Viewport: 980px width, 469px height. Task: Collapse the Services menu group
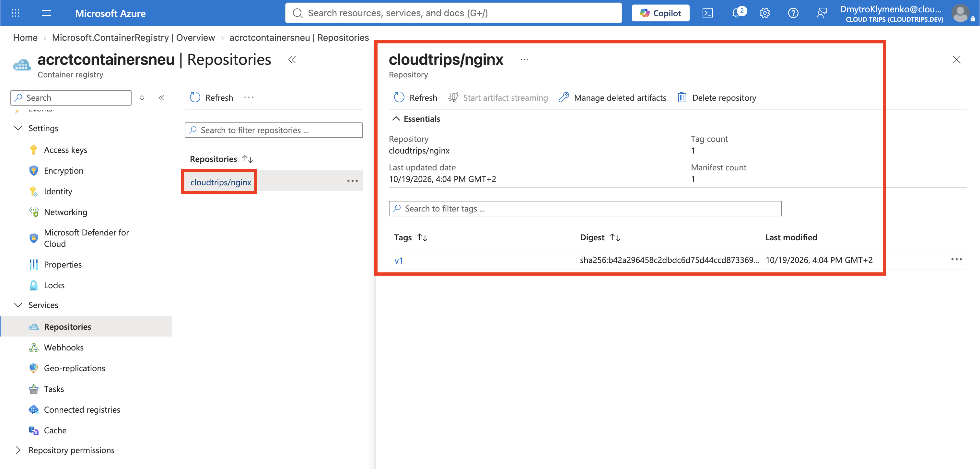pos(18,305)
